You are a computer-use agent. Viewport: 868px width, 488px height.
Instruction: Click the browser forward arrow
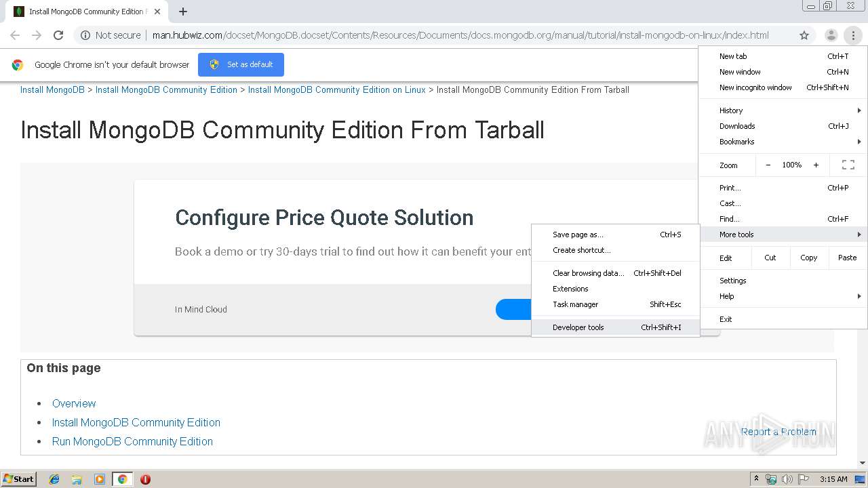pos(37,35)
